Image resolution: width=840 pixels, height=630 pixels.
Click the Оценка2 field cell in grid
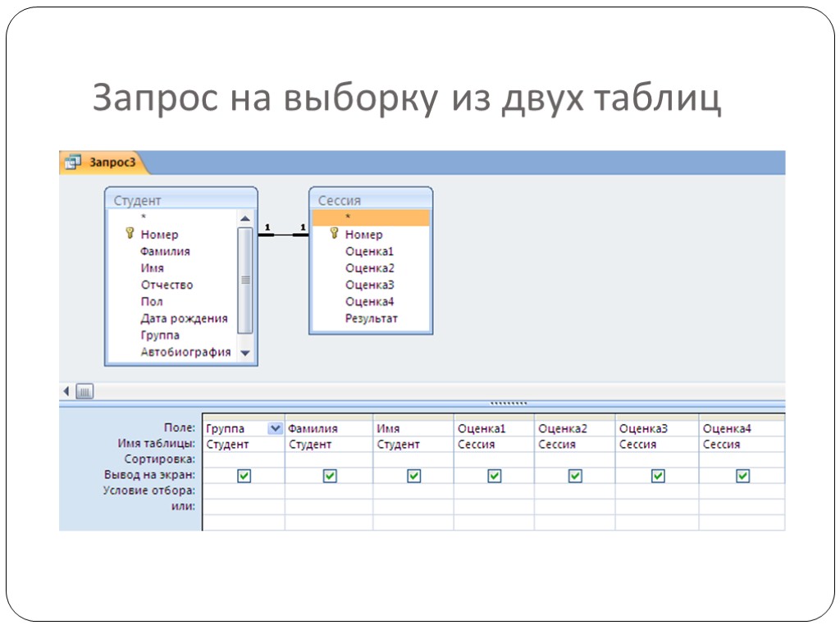[x=575, y=428]
